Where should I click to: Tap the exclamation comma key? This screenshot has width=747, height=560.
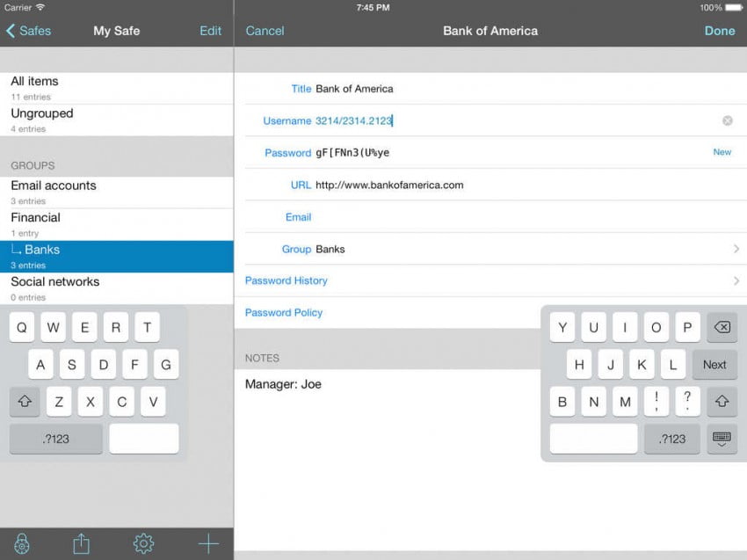point(656,401)
